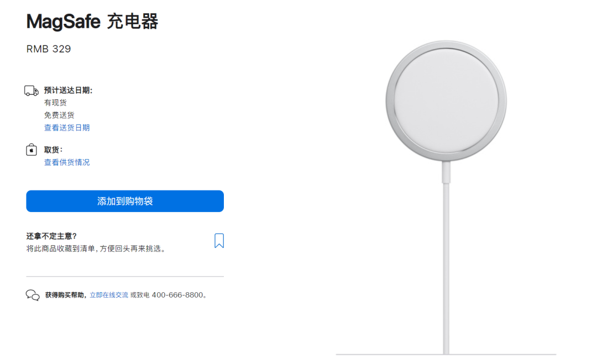The image size is (597, 364).
Task: Click the chat bubbles help icon
Action: coord(33,295)
